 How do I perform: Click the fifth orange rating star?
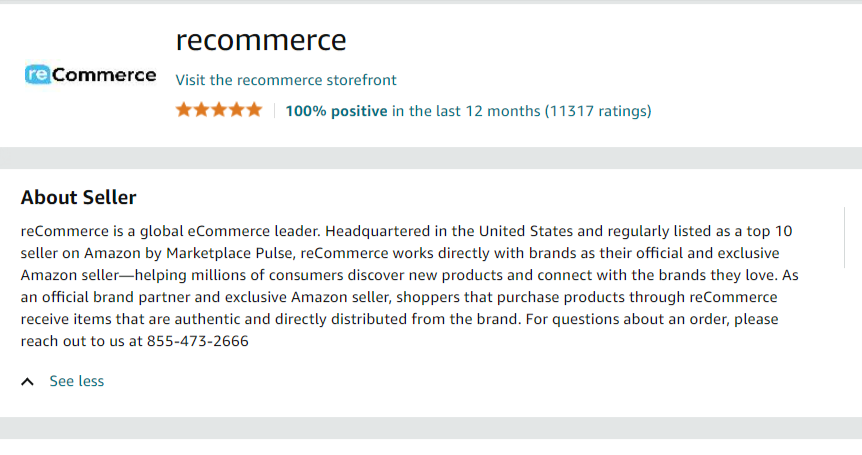[254, 110]
